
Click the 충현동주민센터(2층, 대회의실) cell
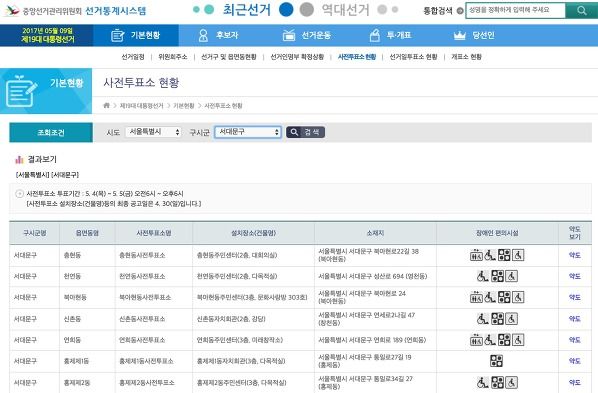coord(237,255)
